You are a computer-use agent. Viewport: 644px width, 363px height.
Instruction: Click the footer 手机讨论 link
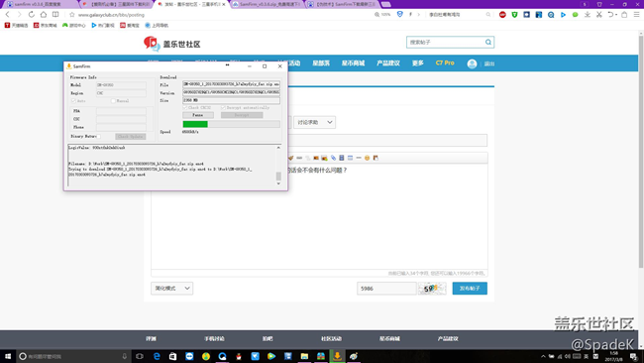pyautogui.click(x=214, y=339)
